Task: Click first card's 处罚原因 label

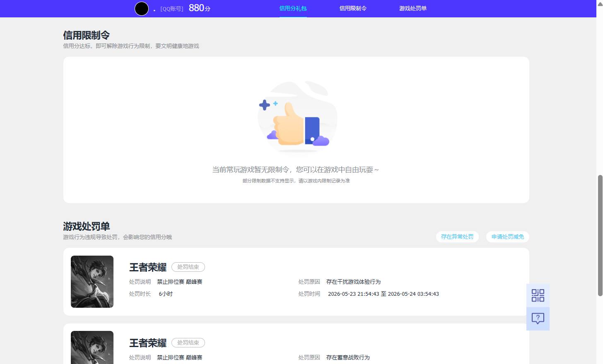Action: [x=309, y=282]
